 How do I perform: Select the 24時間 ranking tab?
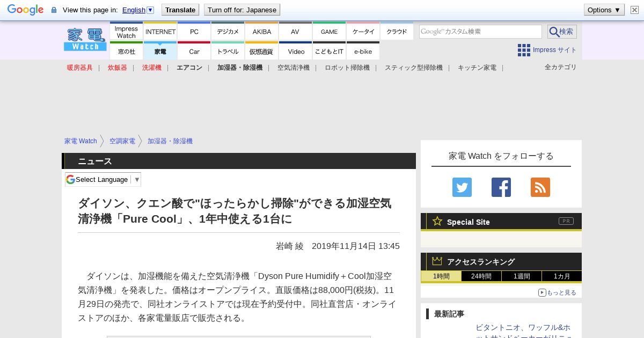(481, 276)
